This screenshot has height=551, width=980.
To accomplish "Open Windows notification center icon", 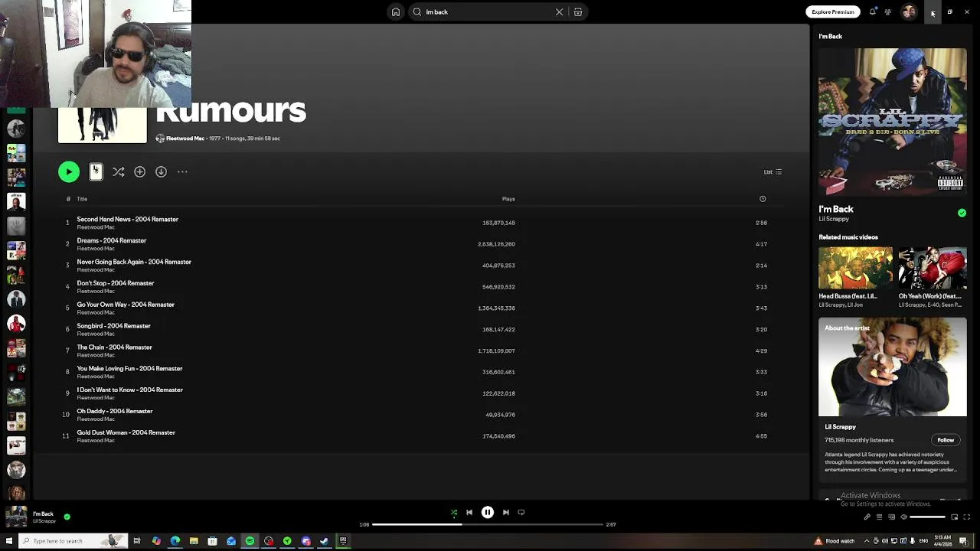I will (x=963, y=541).
